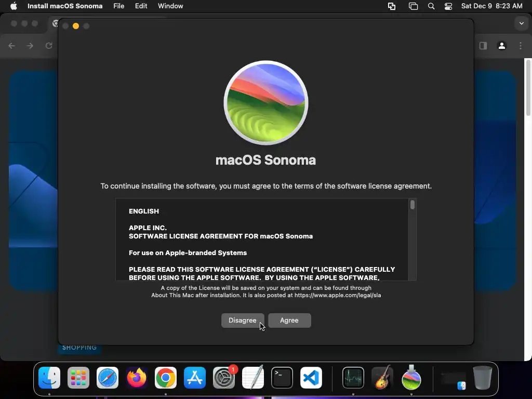Open the Trash in the Dock
This screenshot has width=532, height=399.
pos(483,378)
